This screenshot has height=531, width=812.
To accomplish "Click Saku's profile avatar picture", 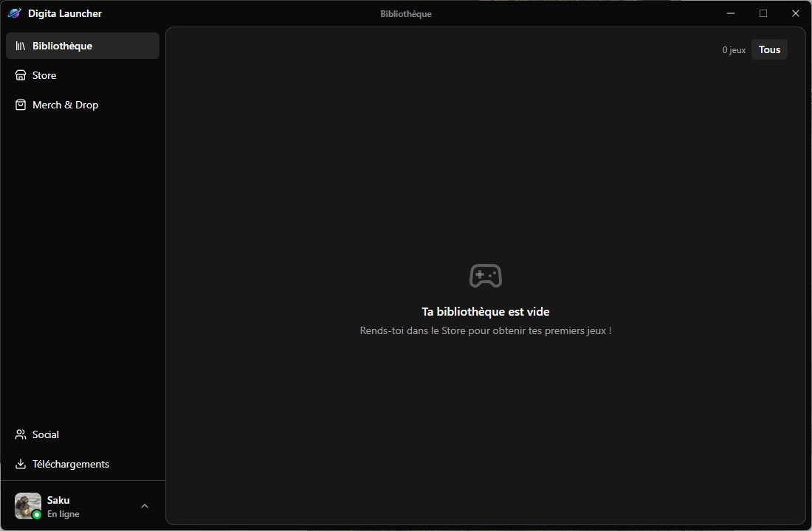I will [x=27, y=506].
